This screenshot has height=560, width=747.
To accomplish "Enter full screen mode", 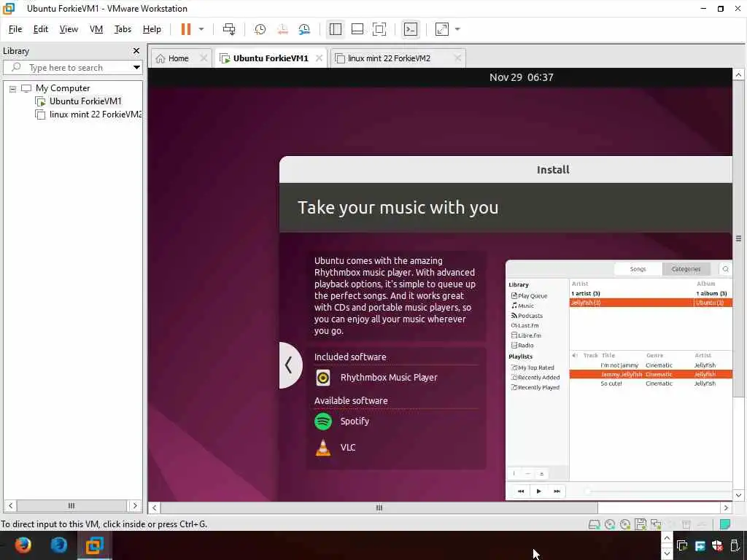I will tap(379, 29).
